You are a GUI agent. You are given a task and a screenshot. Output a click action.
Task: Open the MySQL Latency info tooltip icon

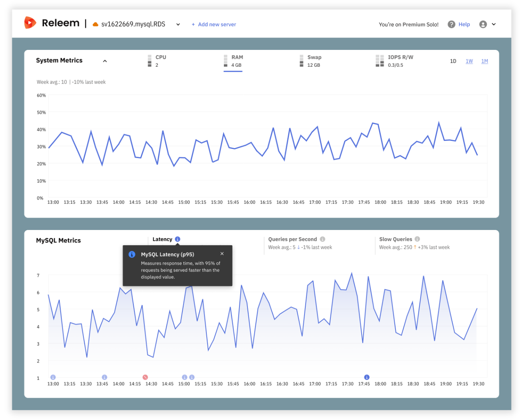click(x=177, y=239)
